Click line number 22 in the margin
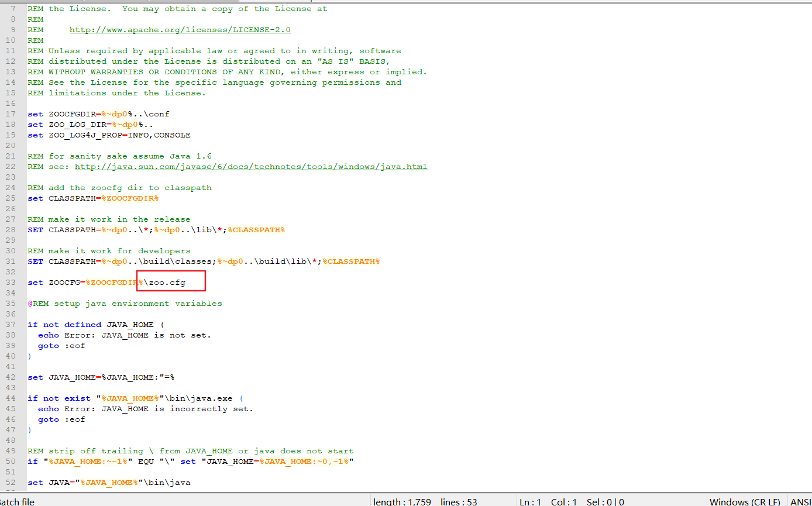Viewport: 812px width, 506px height. click(x=11, y=167)
